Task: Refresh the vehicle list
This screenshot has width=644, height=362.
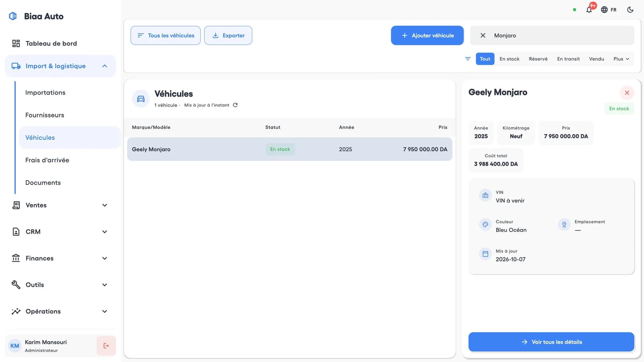Action: pyautogui.click(x=235, y=105)
